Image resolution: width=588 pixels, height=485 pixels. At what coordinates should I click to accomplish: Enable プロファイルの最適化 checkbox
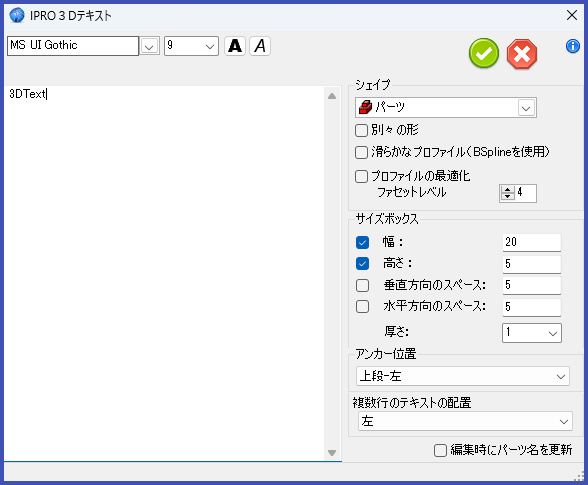click(361, 176)
